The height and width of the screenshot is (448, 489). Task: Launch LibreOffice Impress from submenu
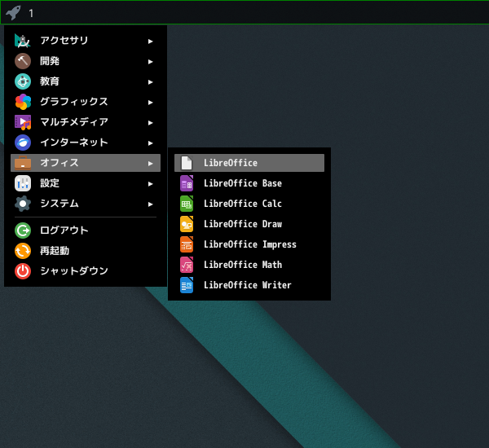pos(249,244)
